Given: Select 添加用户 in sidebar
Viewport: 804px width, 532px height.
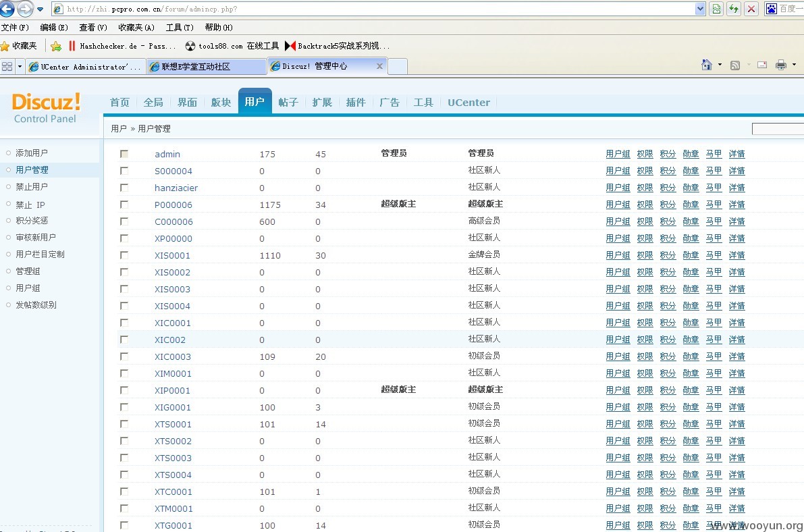Looking at the screenshot, I should (32, 153).
